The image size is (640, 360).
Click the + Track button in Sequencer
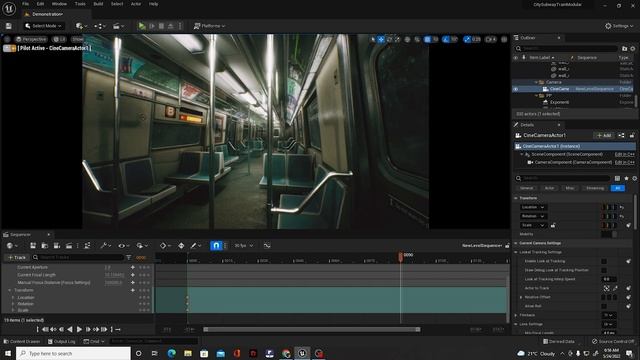(x=17, y=258)
